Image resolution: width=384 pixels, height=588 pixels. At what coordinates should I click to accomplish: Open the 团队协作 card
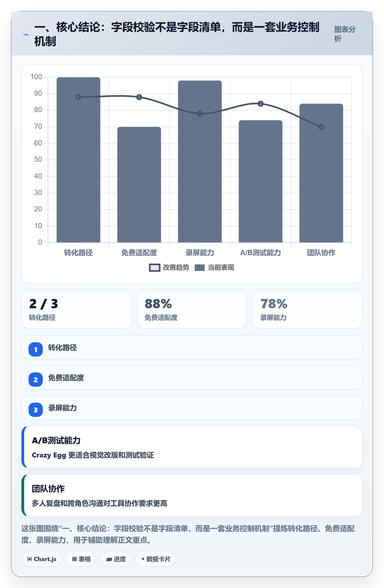[192, 495]
